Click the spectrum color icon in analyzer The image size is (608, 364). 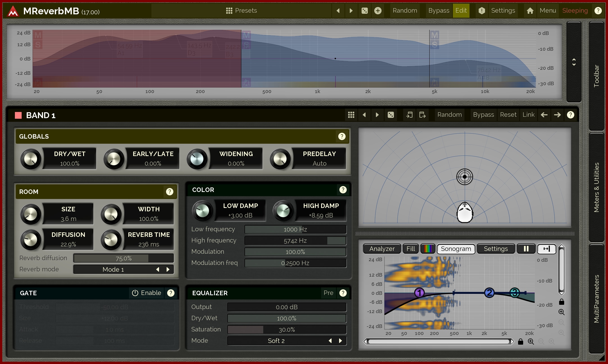[x=428, y=249]
